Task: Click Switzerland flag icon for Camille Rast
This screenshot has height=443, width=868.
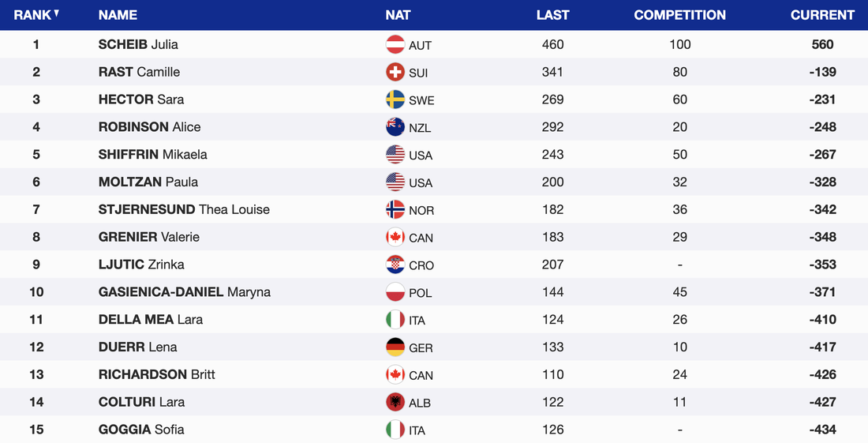Action: point(395,73)
